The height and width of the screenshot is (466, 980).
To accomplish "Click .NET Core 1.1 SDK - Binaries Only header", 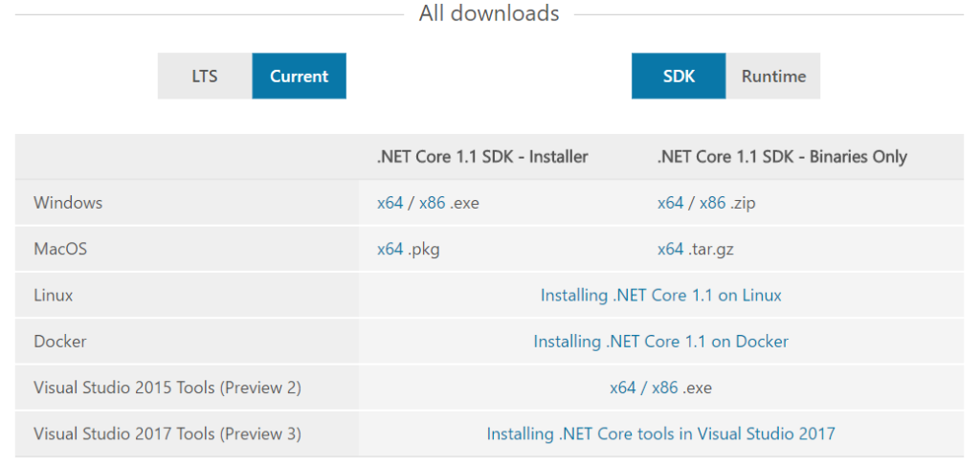I will point(783,157).
